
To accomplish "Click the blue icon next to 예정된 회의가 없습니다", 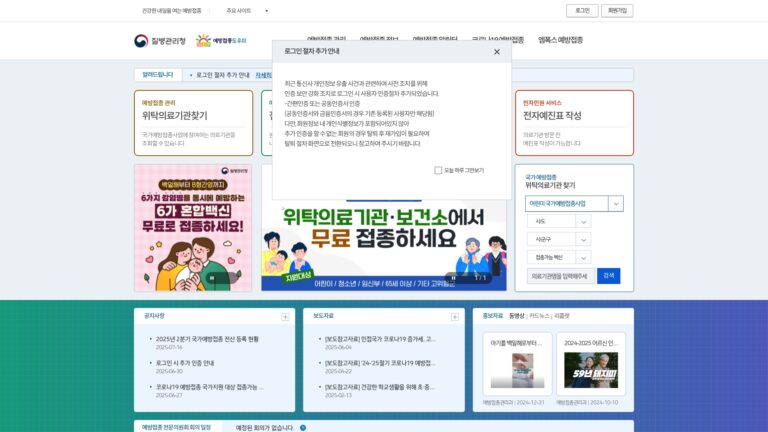I will [x=303, y=428].
